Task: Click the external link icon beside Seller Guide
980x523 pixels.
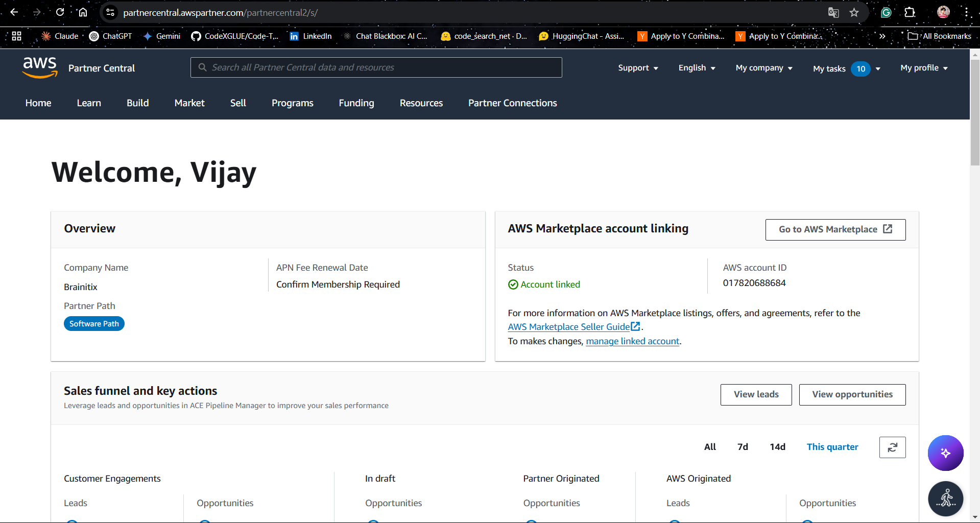Action: pos(635,326)
